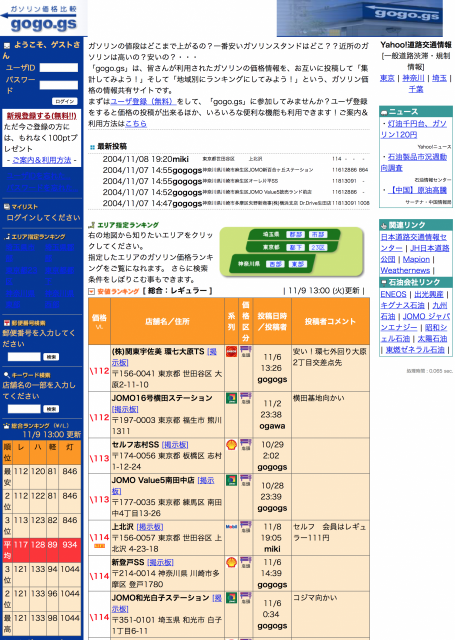This screenshot has width=455, height=640.
Task: Click the postal code search input box
Action: pyautogui.click(x=24, y=357)
